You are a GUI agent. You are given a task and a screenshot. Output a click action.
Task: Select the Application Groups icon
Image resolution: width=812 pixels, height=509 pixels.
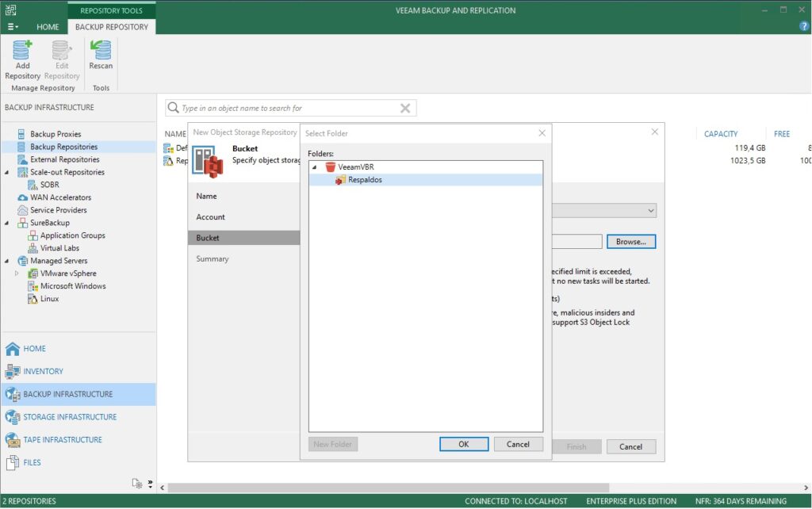pos(33,235)
